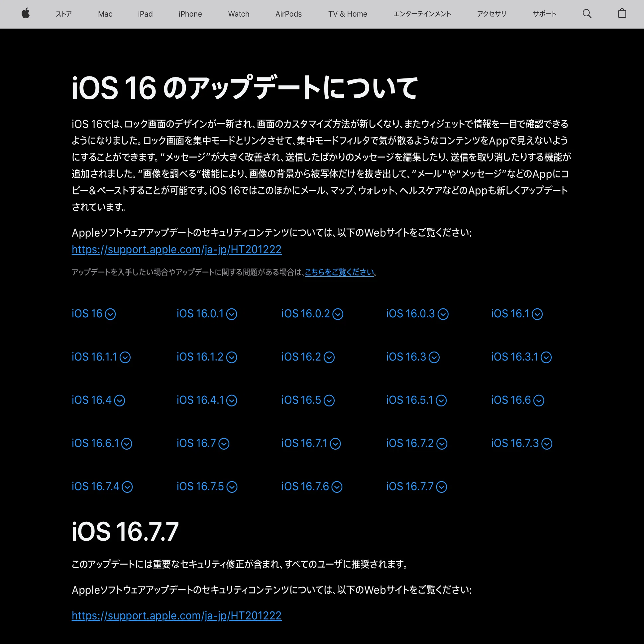Expand the iOS 16.0.3 section
This screenshot has height=644, width=644.
click(x=417, y=314)
